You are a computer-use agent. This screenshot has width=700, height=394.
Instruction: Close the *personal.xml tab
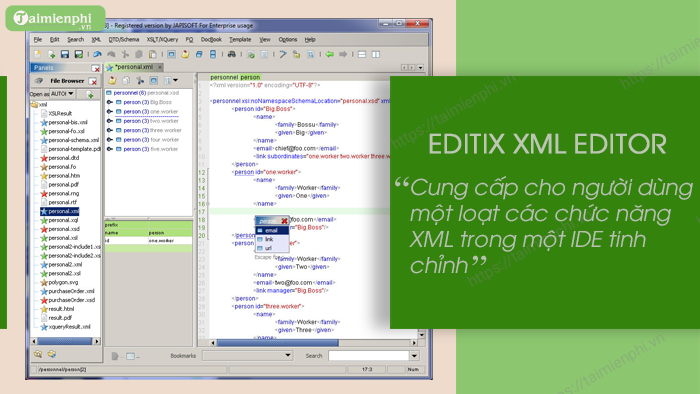(x=160, y=67)
